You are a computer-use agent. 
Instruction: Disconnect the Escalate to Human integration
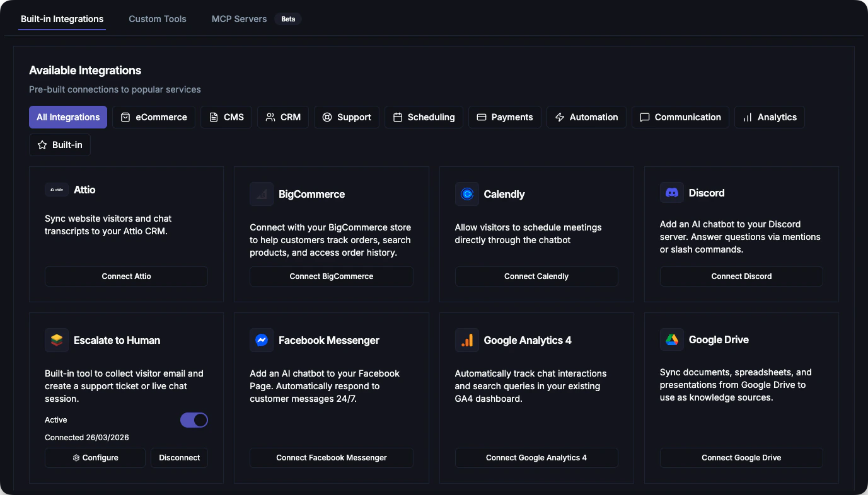click(x=179, y=458)
